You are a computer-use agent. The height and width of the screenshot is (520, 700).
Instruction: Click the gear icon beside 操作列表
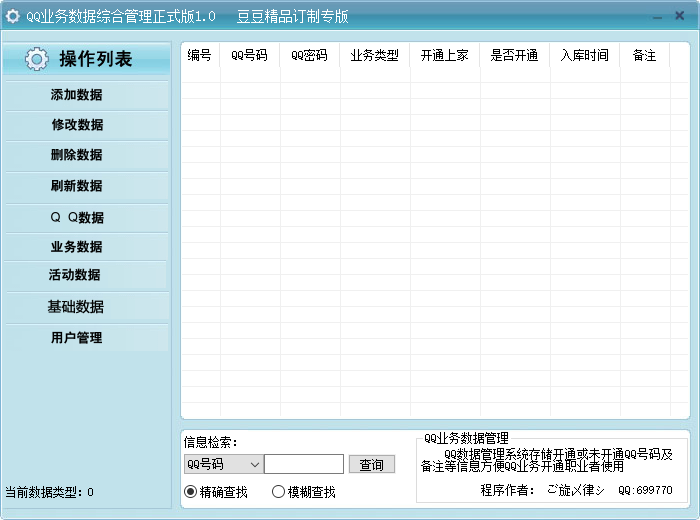36,58
